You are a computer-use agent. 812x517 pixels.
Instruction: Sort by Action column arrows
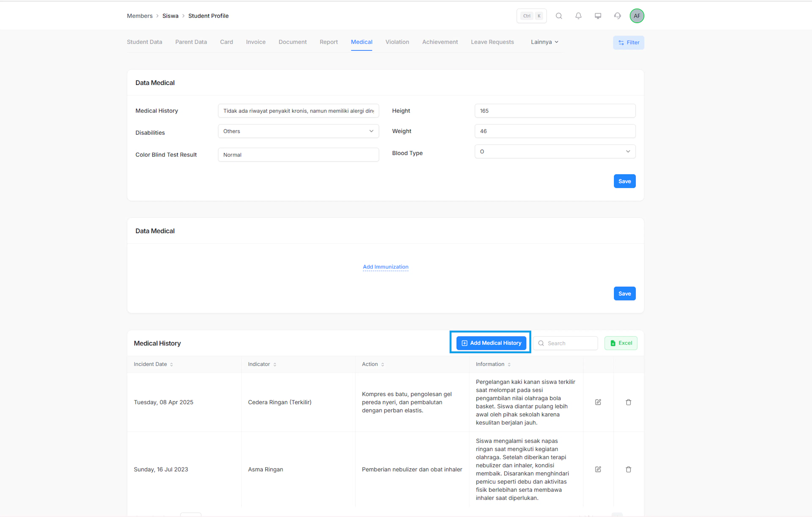(382, 364)
